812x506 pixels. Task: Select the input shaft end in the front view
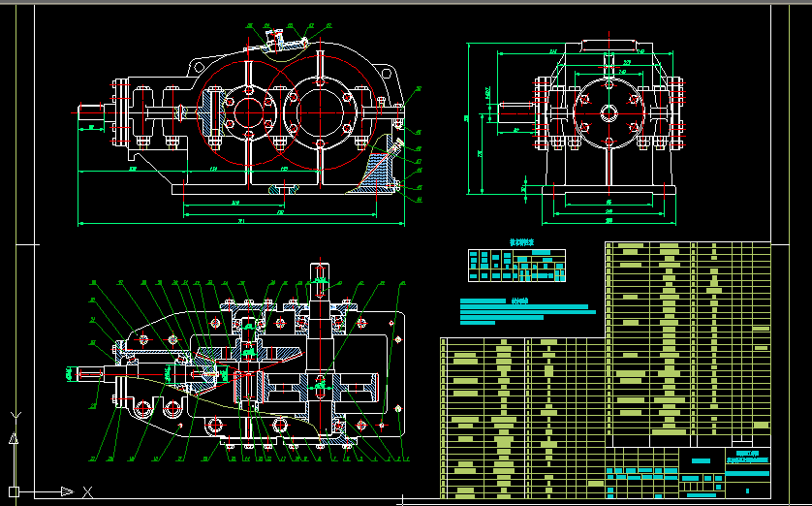(94, 111)
